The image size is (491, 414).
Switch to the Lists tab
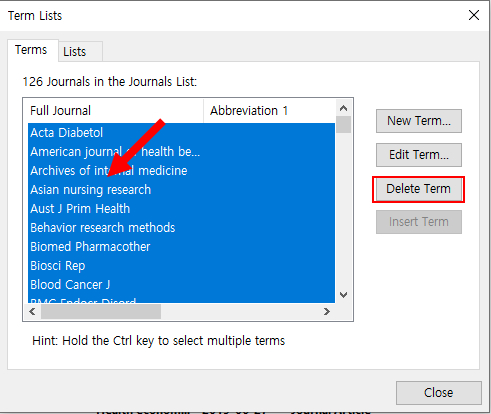75,52
